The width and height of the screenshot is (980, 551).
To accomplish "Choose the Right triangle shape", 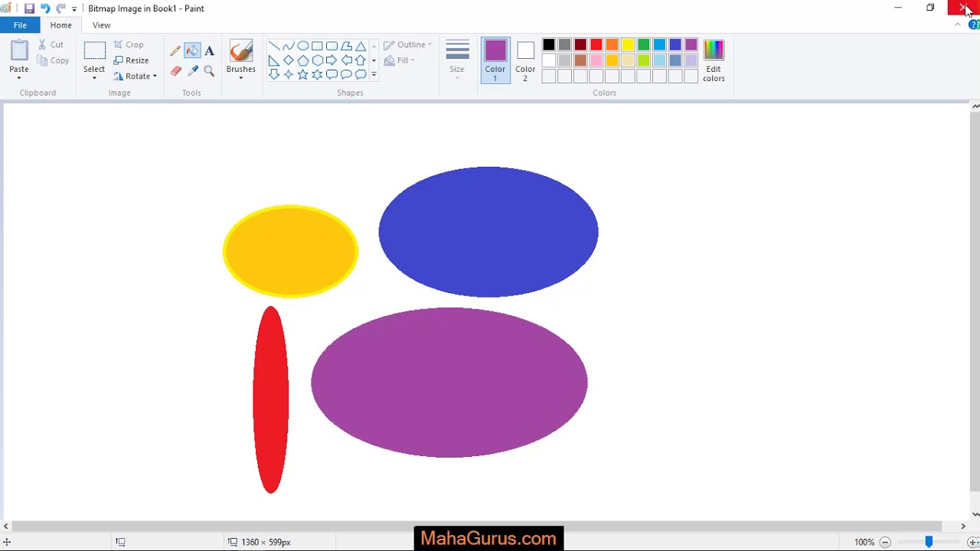I will pyautogui.click(x=273, y=60).
